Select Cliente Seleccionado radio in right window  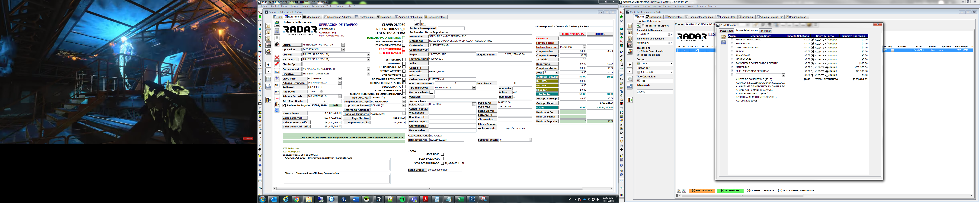tap(638, 51)
